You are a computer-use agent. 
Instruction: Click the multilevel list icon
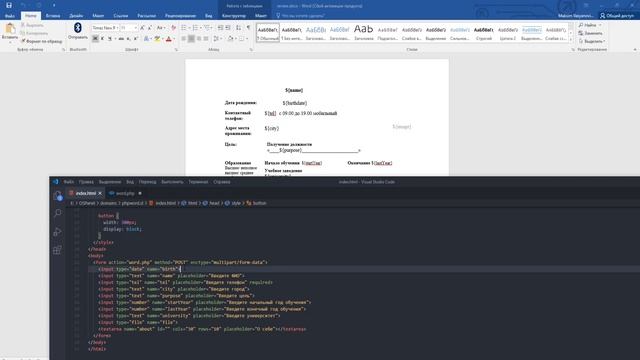pos(207,28)
